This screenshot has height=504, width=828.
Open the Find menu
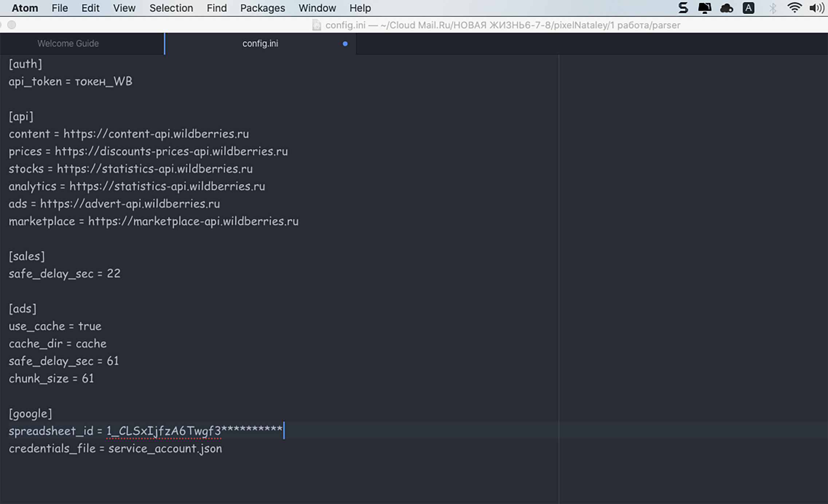[x=216, y=8]
